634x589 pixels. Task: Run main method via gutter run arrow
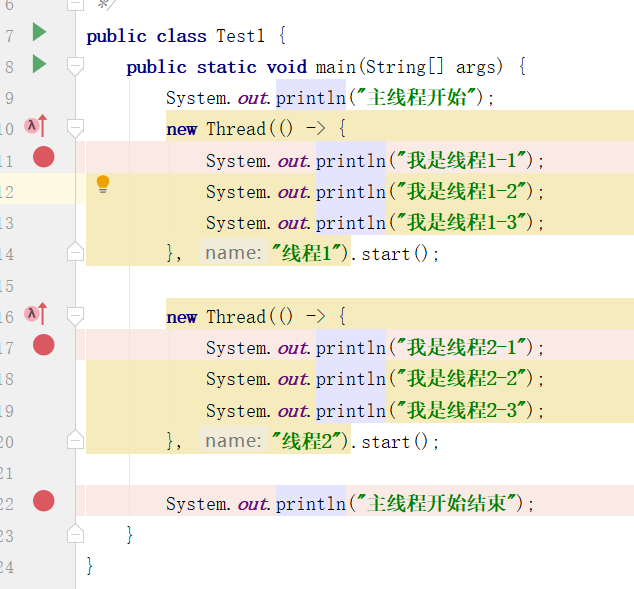point(39,64)
